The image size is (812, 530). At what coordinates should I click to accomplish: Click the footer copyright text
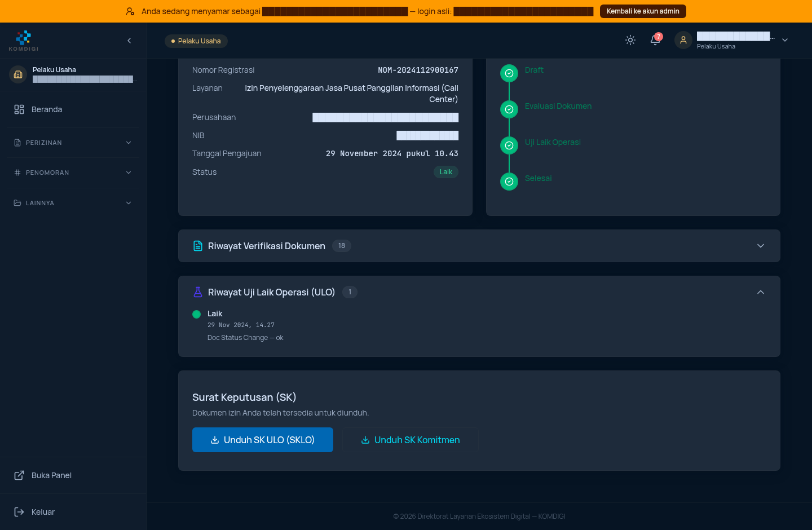(x=479, y=516)
